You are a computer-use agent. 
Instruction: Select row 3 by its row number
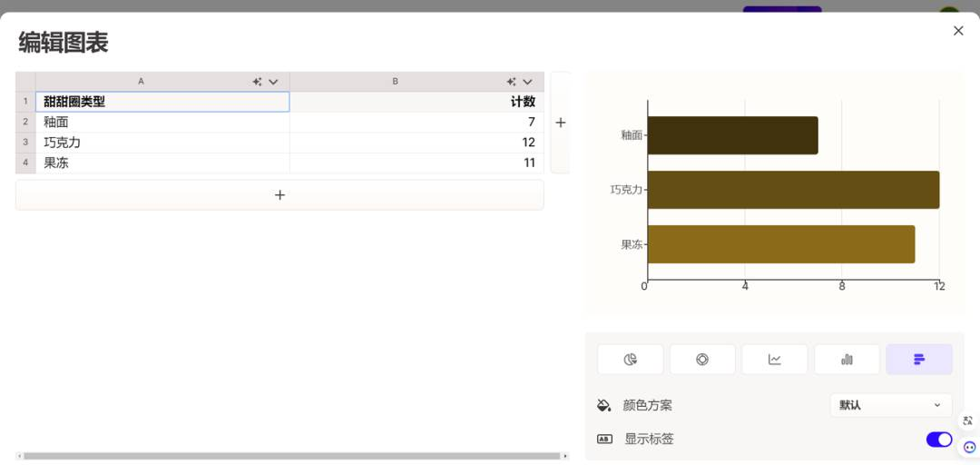[x=25, y=143]
